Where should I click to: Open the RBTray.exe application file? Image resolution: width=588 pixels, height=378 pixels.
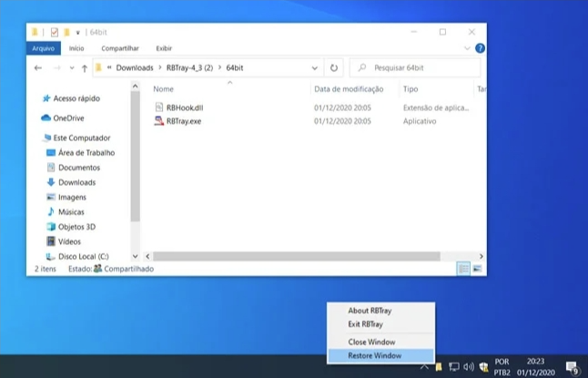(185, 120)
